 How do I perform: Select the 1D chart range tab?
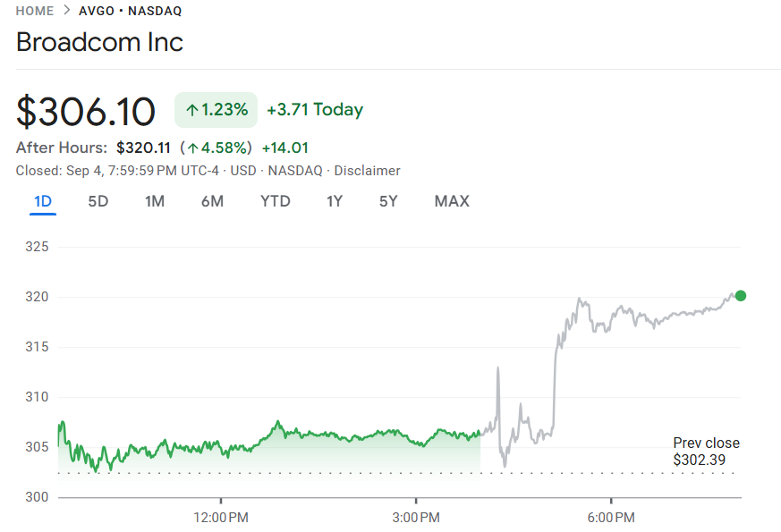click(43, 201)
